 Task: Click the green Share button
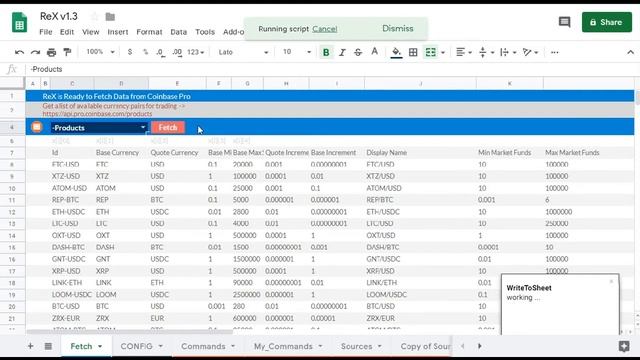(x=607, y=22)
